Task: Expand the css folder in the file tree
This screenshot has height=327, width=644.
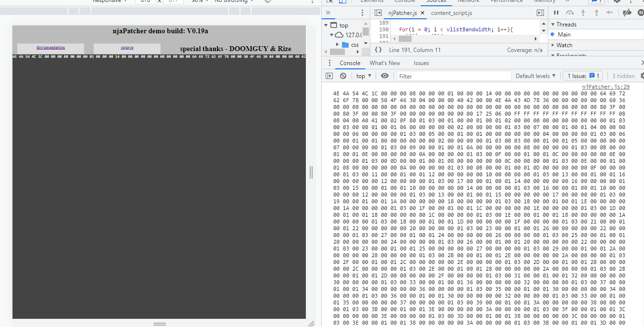Action: tap(337, 44)
